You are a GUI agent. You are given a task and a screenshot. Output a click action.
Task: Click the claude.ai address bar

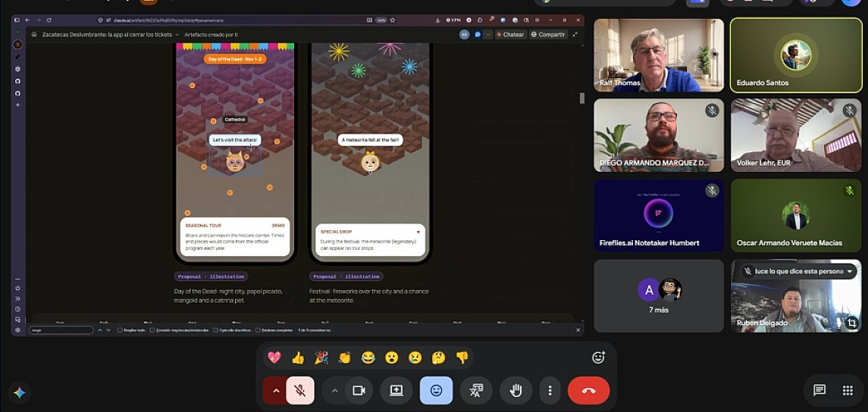(x=233, y=20)
